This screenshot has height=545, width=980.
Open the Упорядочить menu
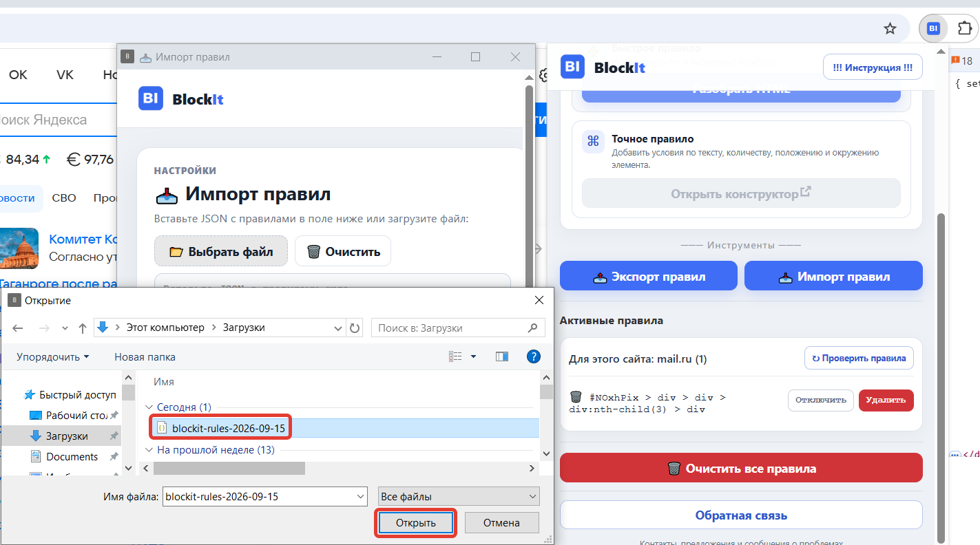[53, 356]
